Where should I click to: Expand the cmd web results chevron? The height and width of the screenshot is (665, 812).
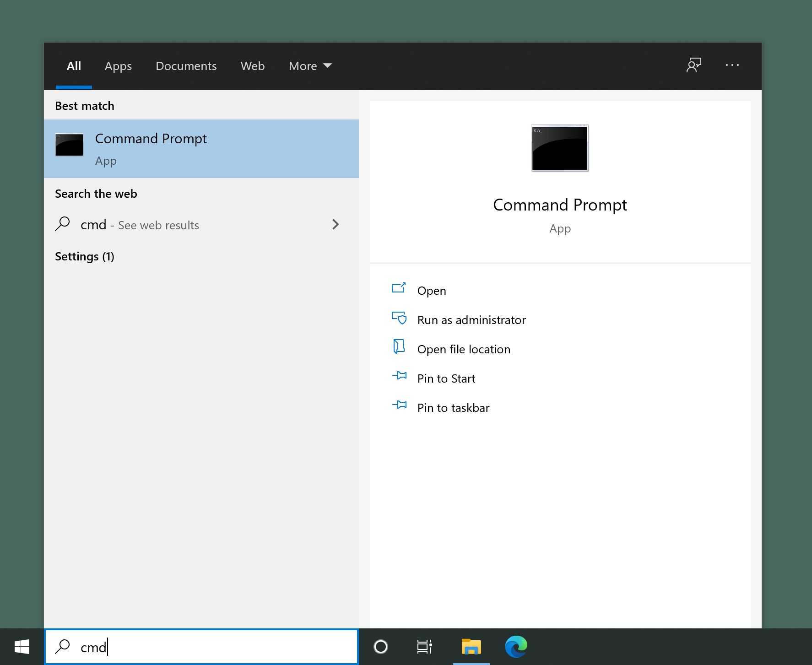pyautogui.click(x=336, y=224)
